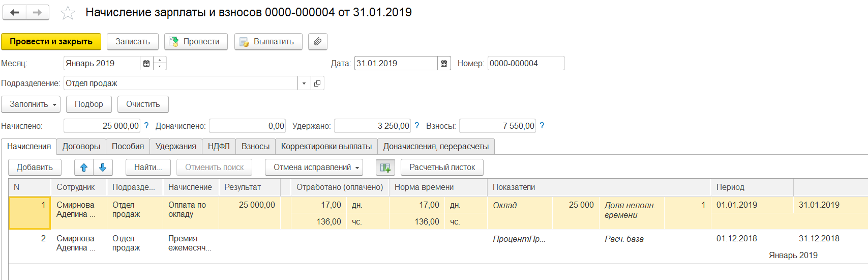Click the Расчетный листок button
Viewport: 868px width, 280px height.
point(442,167)
